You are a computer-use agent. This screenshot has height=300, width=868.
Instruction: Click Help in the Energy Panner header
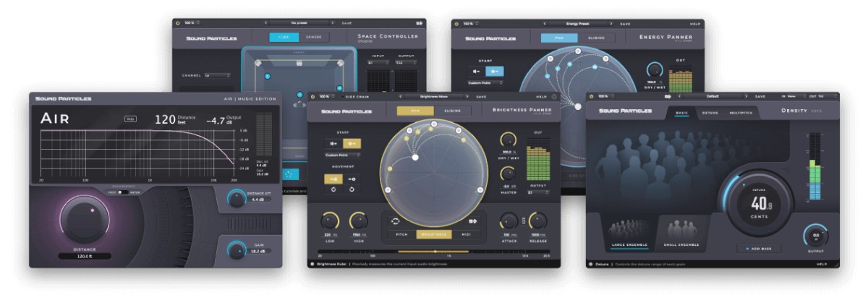[694, 23]
